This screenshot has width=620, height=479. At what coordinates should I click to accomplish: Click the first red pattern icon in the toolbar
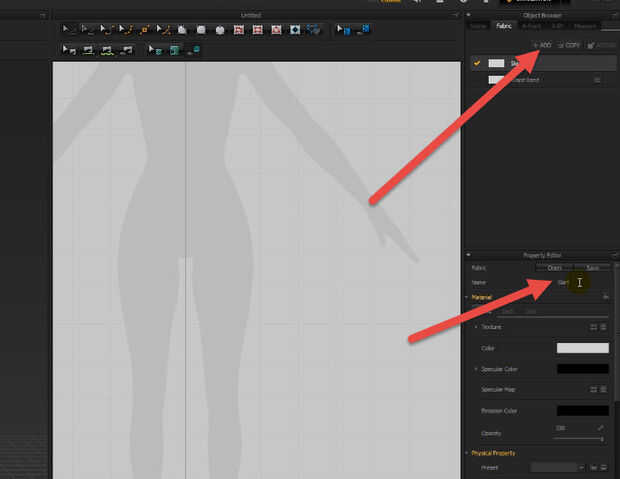click(x=239, y=30)
